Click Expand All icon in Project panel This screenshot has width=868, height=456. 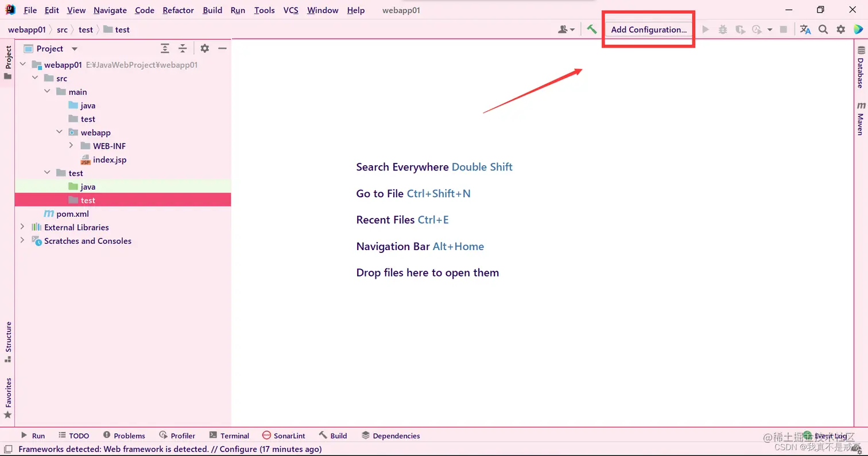pyautogui.click(x=165, y=49)
